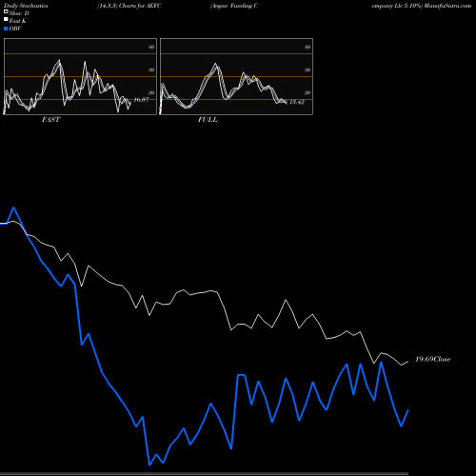Screen dimensions: 476x476
Task: Click the 16.67 value in FAST chart
Action: click(x=141, y=100)
